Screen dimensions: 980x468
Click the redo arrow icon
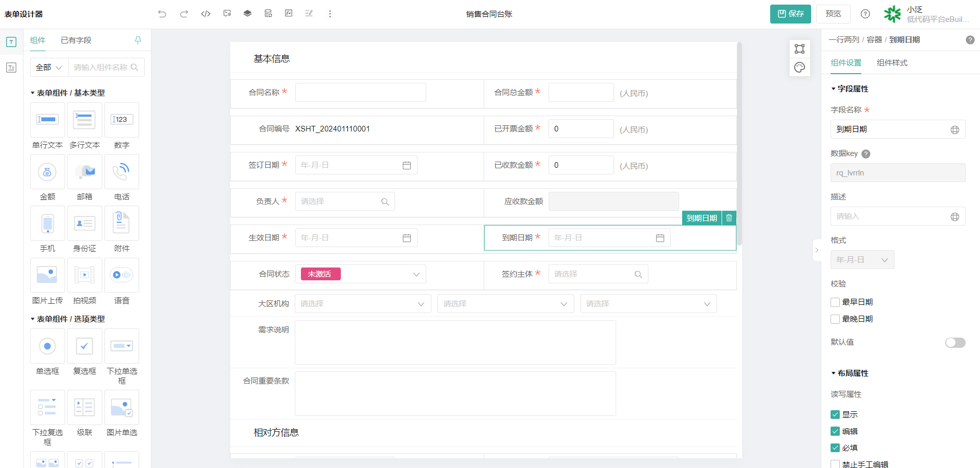184,14
